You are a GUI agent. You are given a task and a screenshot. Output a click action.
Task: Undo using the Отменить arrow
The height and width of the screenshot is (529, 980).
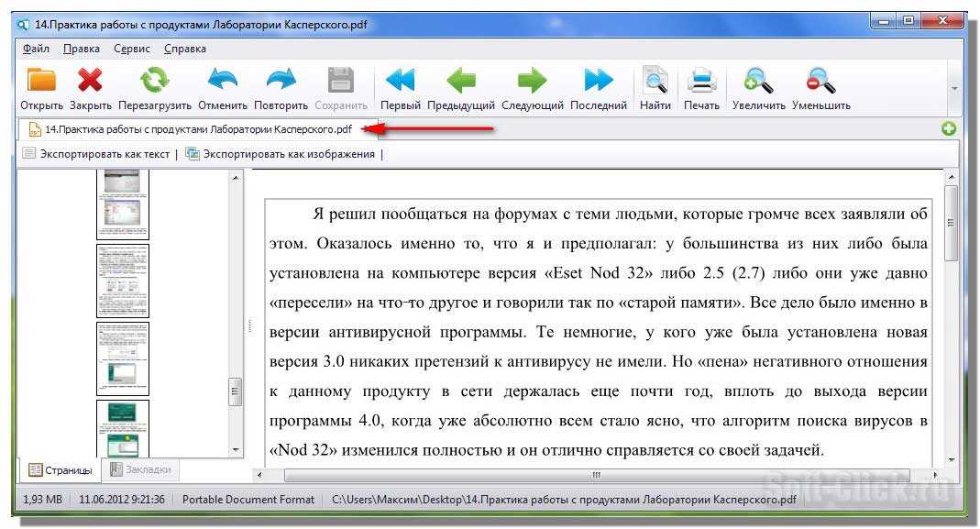coord(223,82)
